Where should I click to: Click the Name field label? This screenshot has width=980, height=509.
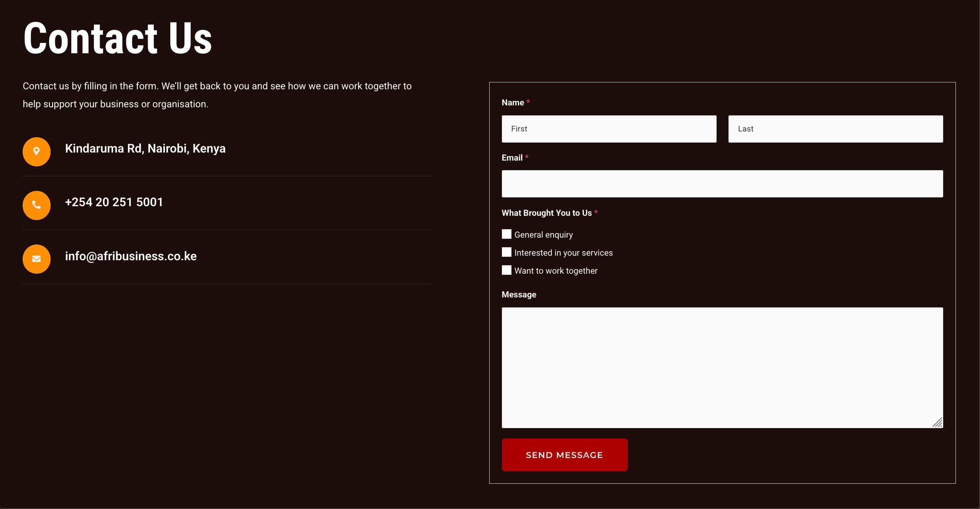(x=513, y=102)
